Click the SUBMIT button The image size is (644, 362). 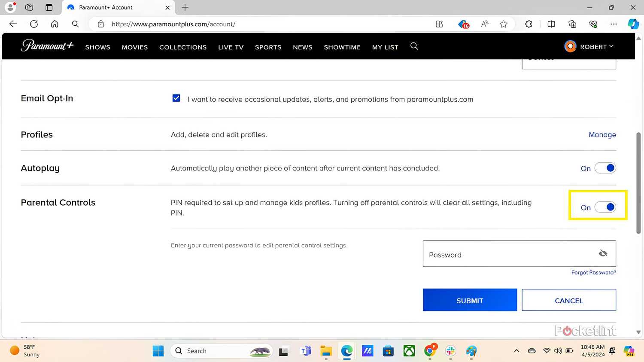coord(470,300)
